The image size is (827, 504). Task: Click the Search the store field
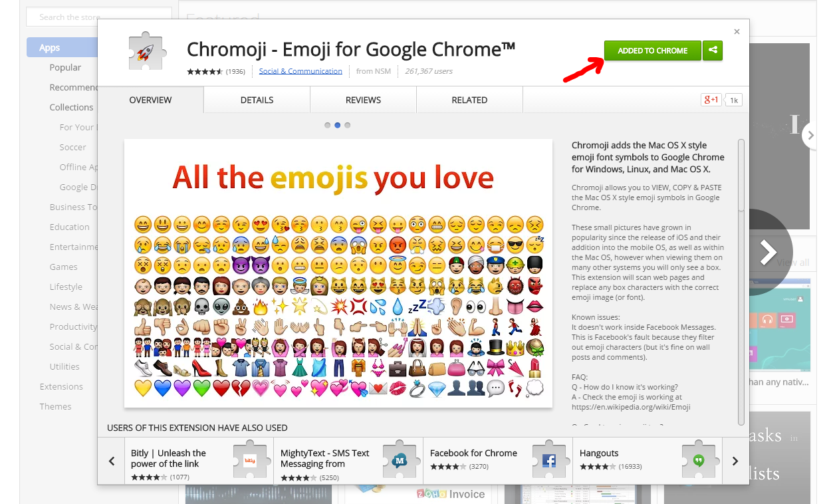pyautogui.click(x=98, y=17)
